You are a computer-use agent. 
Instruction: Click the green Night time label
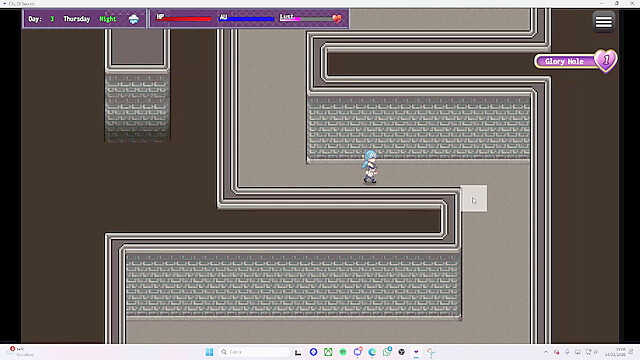click(x=108, y=19)
